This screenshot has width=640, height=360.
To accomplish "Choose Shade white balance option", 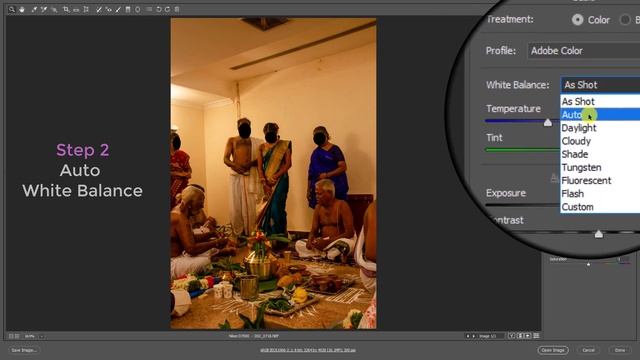I will click(600, 154).
